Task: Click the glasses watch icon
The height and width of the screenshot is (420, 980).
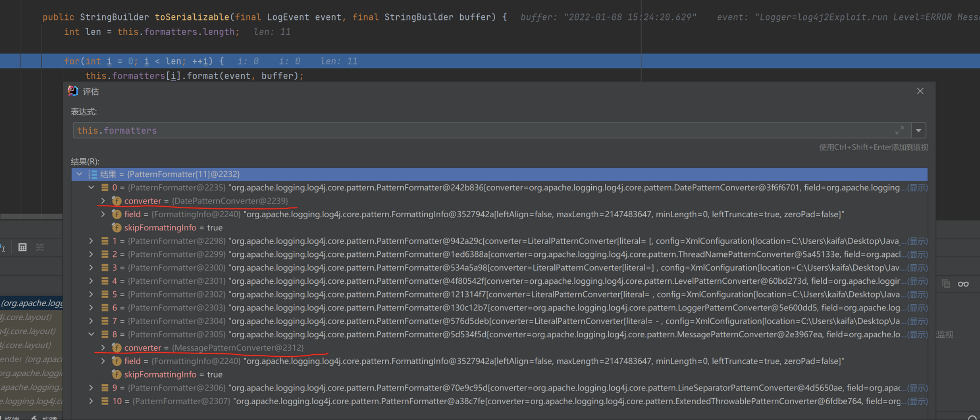Action: click(963, 284)
